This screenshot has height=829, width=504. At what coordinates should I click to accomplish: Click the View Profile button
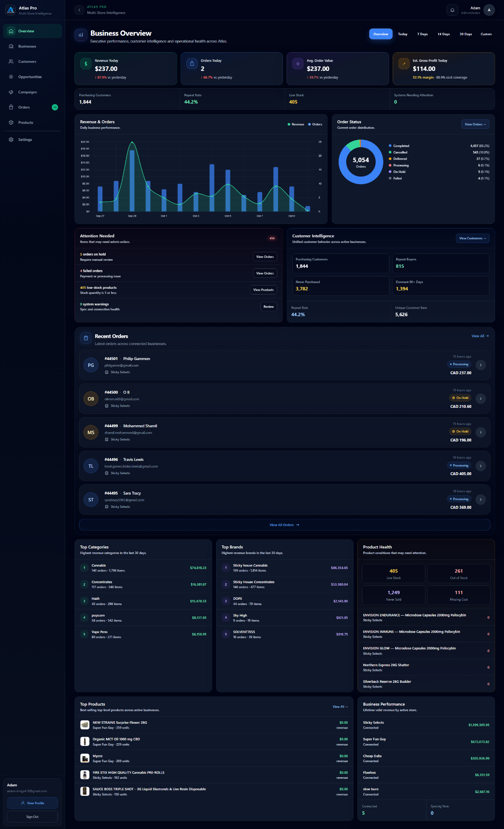[x=32, y=803]
